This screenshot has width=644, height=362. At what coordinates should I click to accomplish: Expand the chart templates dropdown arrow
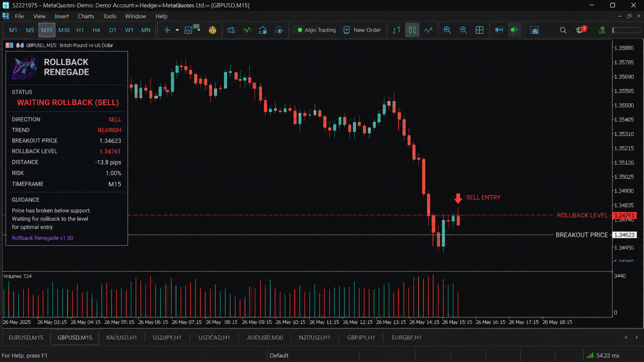[x=199, y=30]
